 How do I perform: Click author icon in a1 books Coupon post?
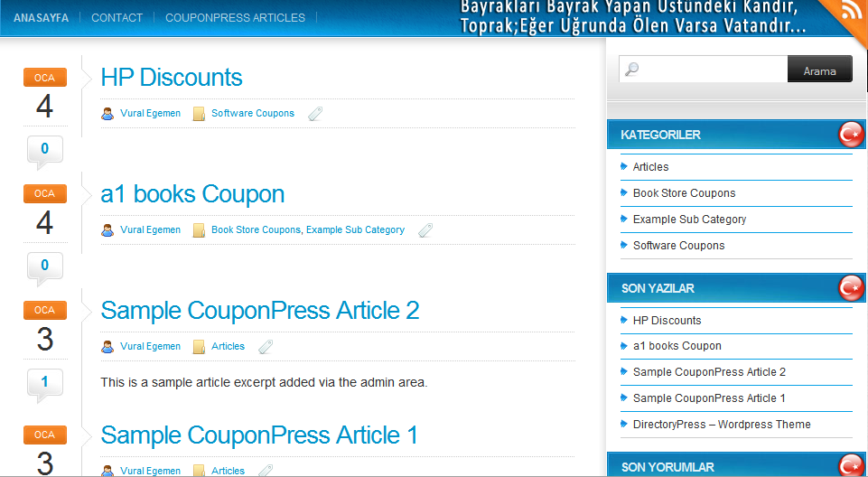tap(107, 230)
